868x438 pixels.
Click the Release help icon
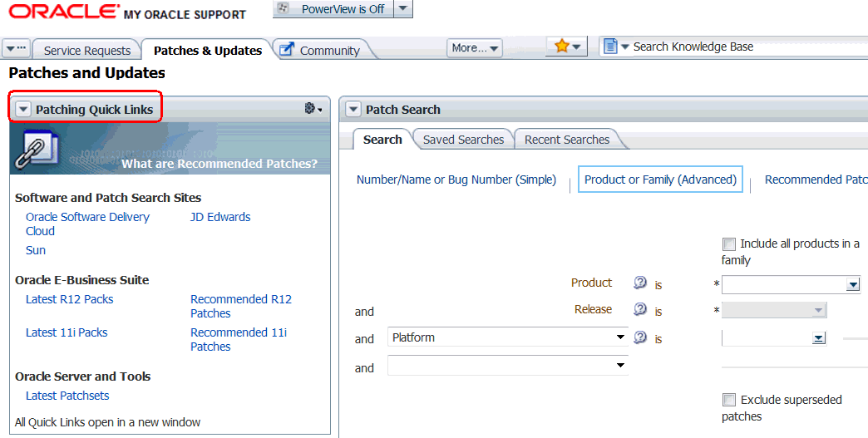pyautogui.click(x=640, y=309)
